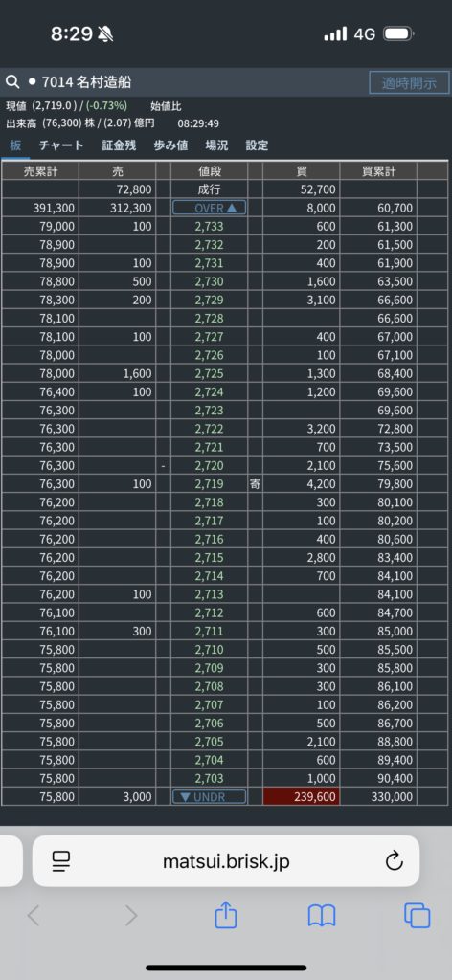This screenshot has height=980, width=452.
Task: Open page settings reader icon in address bar
Action: pyautogui.click(x=61, y=862)
